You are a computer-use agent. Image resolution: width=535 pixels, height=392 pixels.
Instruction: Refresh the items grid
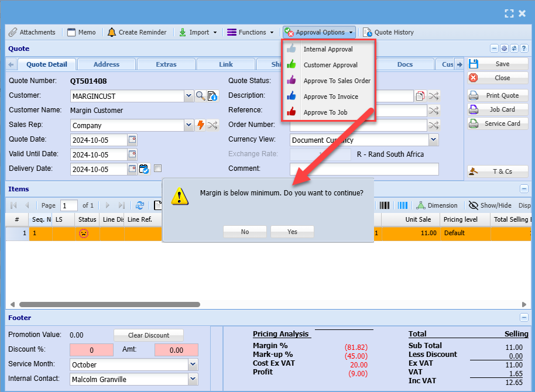click(x=139, y=205)
